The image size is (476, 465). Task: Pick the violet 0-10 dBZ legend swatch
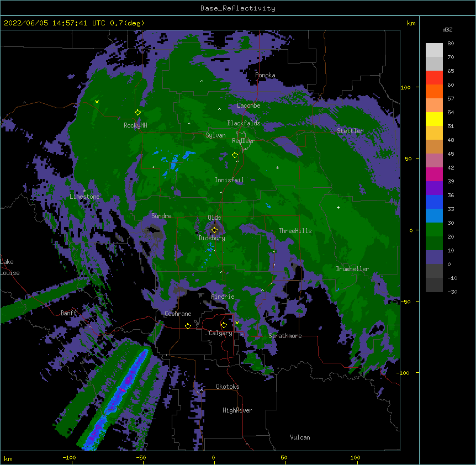tap(434, 257)
